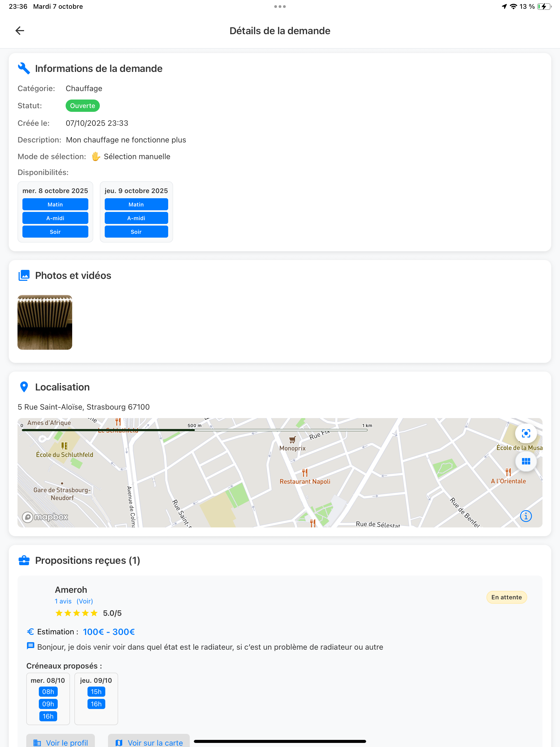
Task: Tap the battery status icon
Action: coord(544,6)
